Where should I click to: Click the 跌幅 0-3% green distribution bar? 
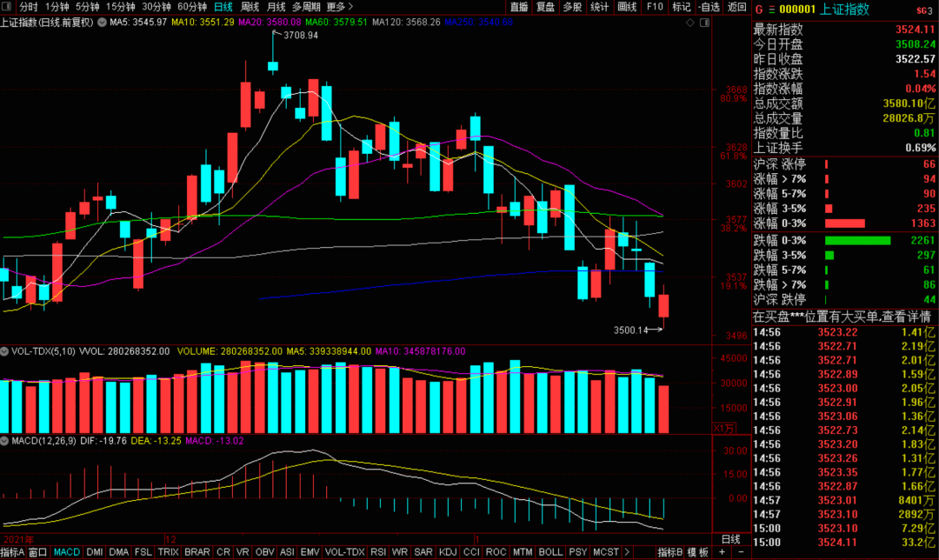pos(857,240)
